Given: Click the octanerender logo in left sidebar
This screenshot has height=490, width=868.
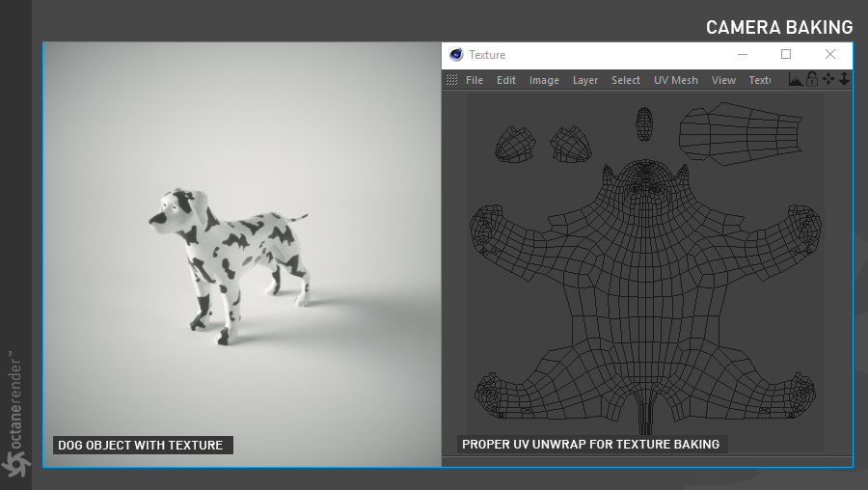Looking at the screenshot, I should coord(15,414).
